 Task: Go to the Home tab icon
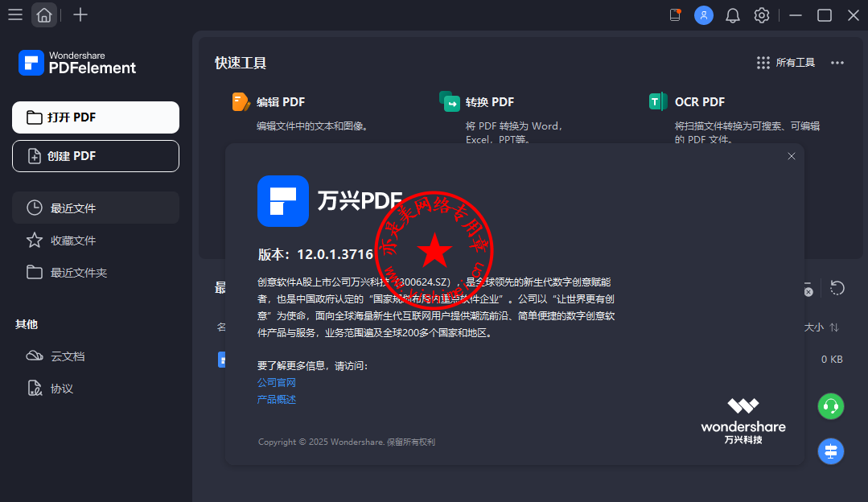[x=44, y=15]
